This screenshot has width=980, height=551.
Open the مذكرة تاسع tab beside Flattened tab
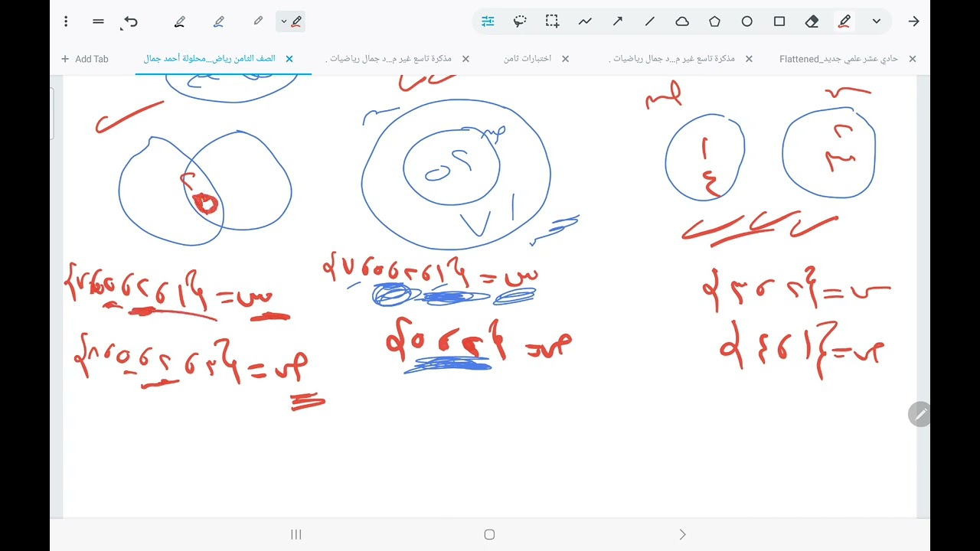coord(671,59)
